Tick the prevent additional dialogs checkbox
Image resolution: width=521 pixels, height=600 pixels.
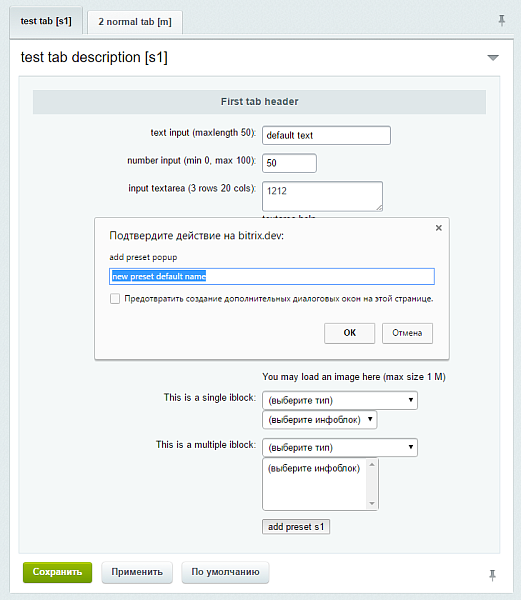click(115, 298)
